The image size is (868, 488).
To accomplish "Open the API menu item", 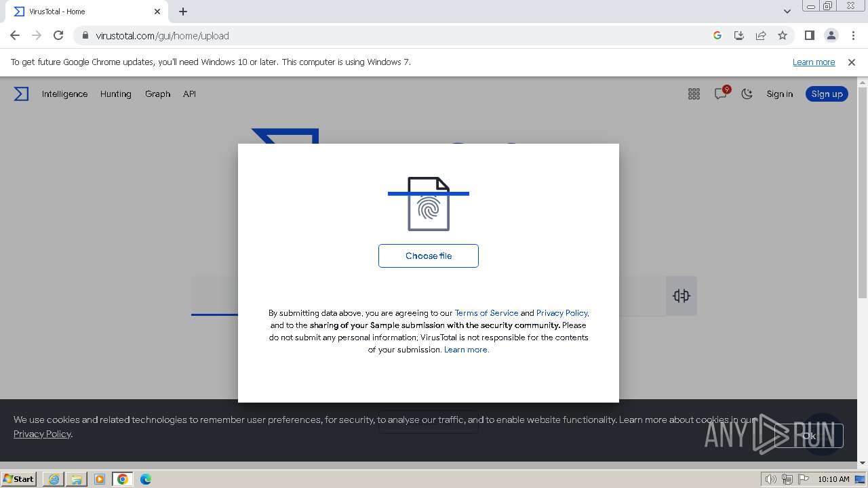I will tap(189, 94).
